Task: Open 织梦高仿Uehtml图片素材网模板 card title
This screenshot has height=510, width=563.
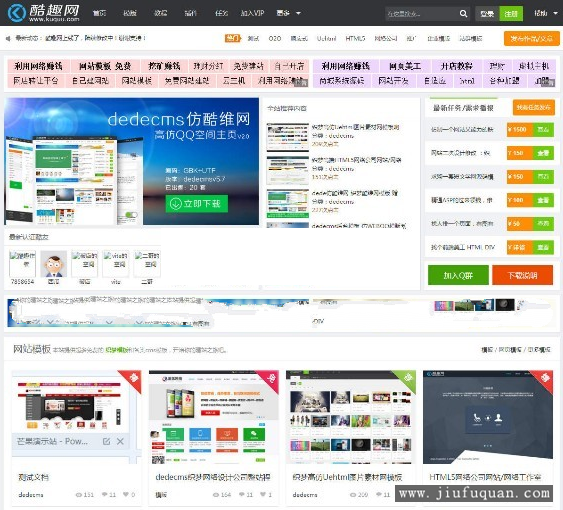Action: tap(347, 477)
